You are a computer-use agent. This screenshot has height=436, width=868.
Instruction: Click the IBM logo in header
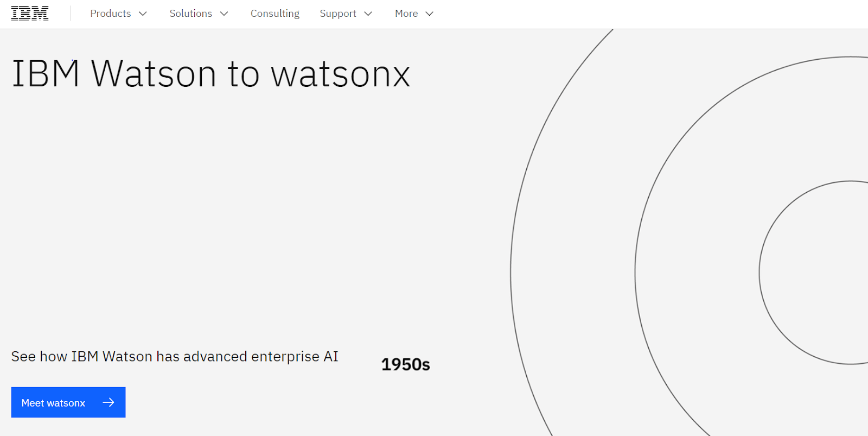coord(30,14)
